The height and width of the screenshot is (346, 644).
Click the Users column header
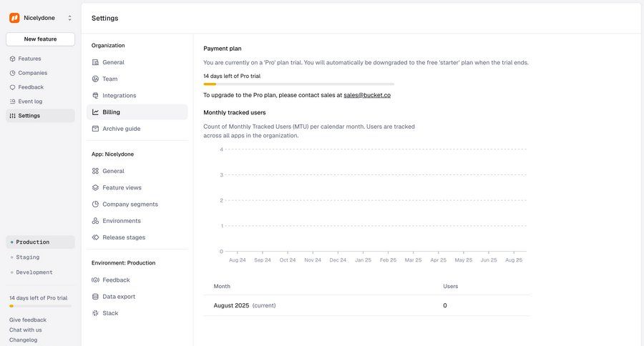pyautogui.click(x=451, y=287)
